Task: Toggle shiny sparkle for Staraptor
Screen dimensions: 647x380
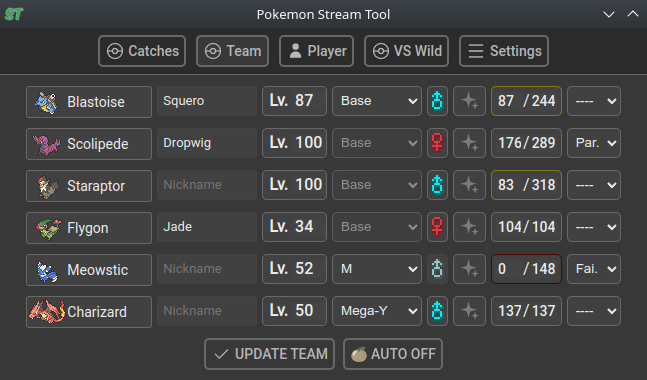Action: [470, 185]
